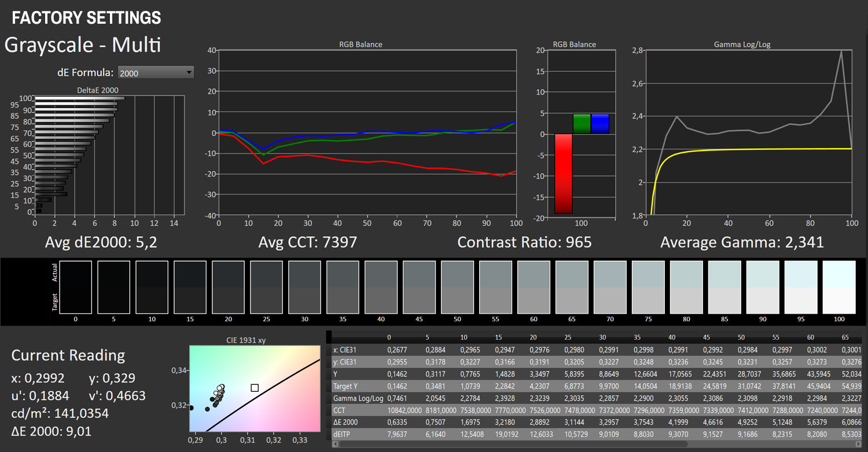The height and width of the screenshot is (452, 868).
Task: Click the 100 level bar in DeltaE 2000 chart
Action: [x=79, y=98]
